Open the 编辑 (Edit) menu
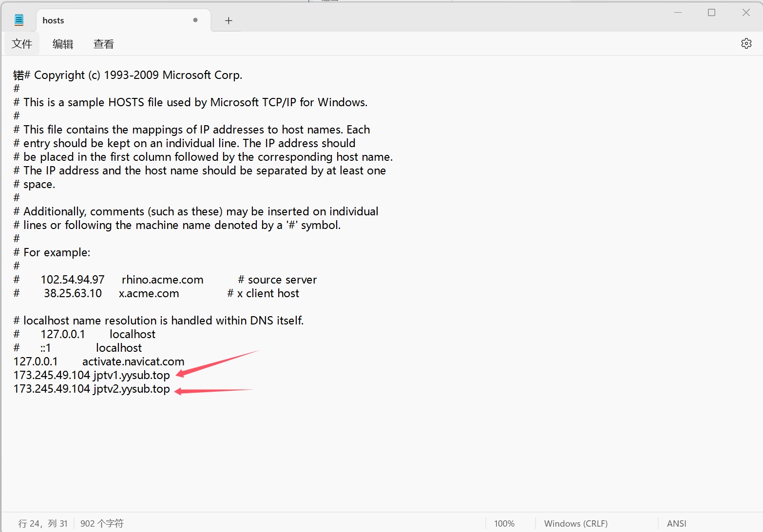 click(63, 44)
